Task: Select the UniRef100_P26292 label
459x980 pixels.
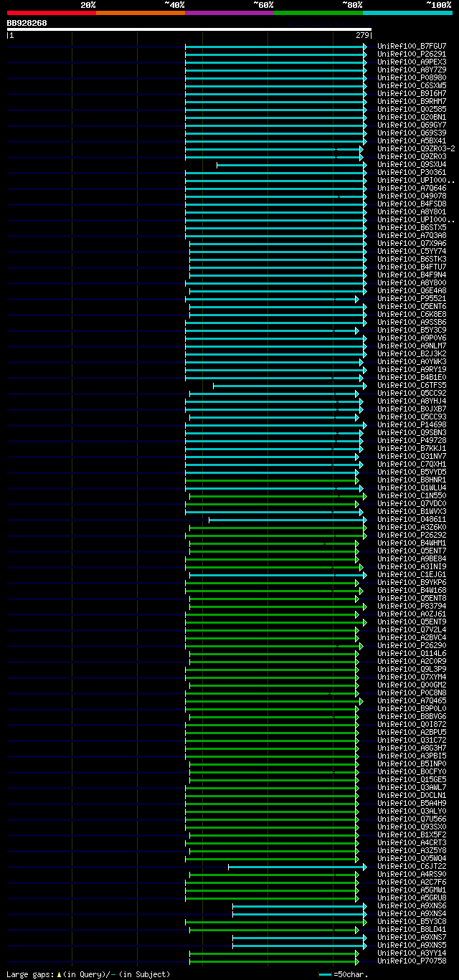Action: pyautogui.click(x=412, y=535)
